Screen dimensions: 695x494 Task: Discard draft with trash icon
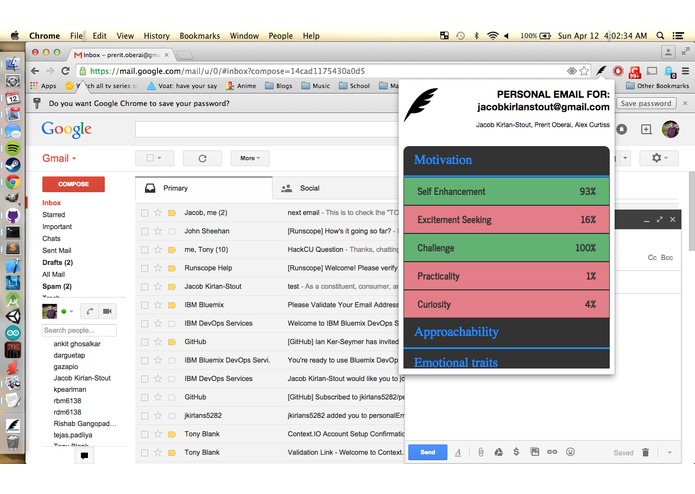tap(645, 452)
